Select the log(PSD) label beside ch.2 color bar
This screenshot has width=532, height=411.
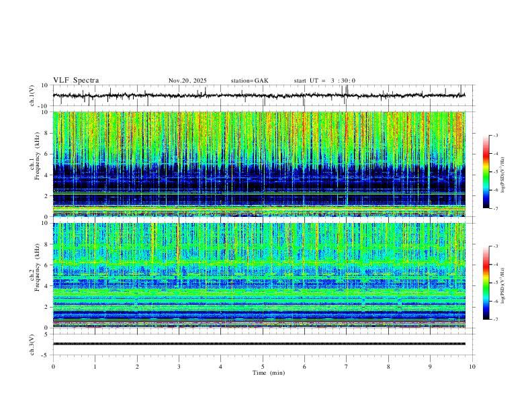click(502, 286)
